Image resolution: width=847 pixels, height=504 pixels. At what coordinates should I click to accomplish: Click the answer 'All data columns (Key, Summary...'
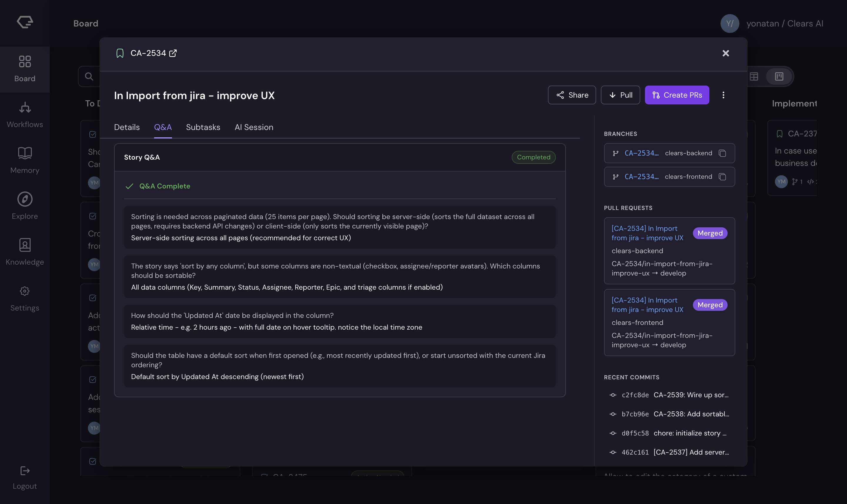[x=287, y=287]
